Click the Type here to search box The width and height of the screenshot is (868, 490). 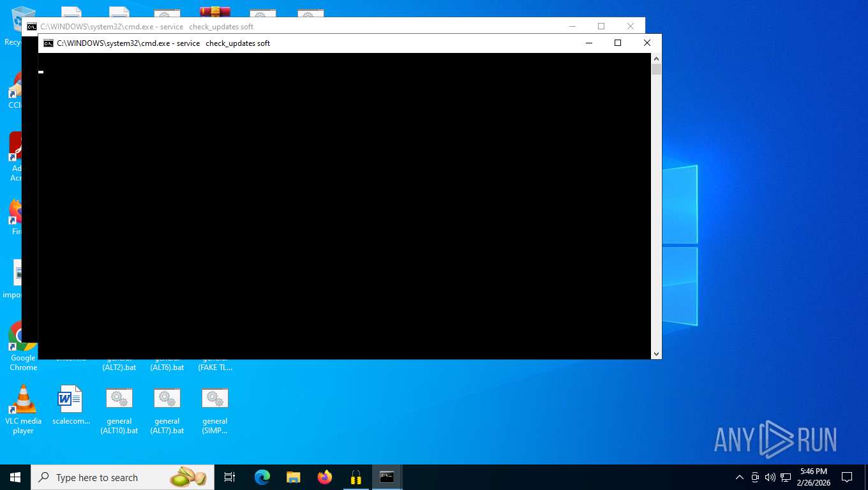pyautogui.click(x=123, y=477)
